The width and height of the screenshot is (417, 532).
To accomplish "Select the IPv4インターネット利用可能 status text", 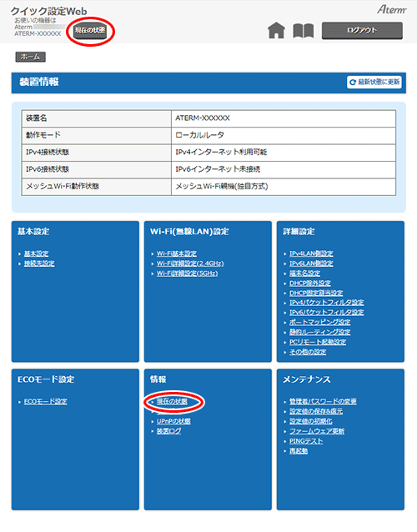I will pyautogui.click(x=221, y=152).
